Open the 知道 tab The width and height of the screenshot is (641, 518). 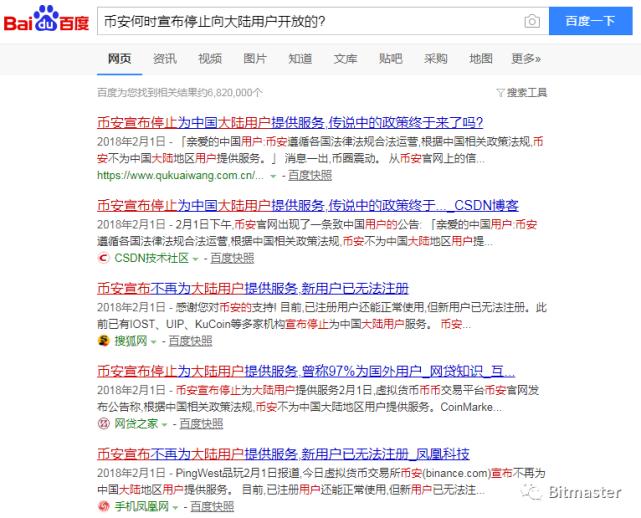(x=300, y=59)
